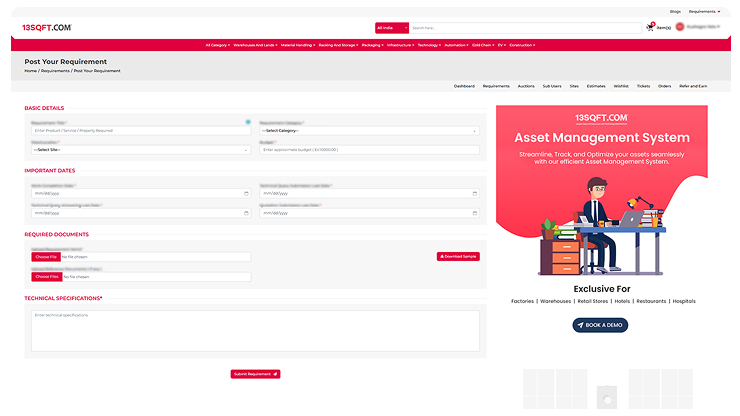
Task: Open the Select Category dropdown
Action: (x=370, y=131)
